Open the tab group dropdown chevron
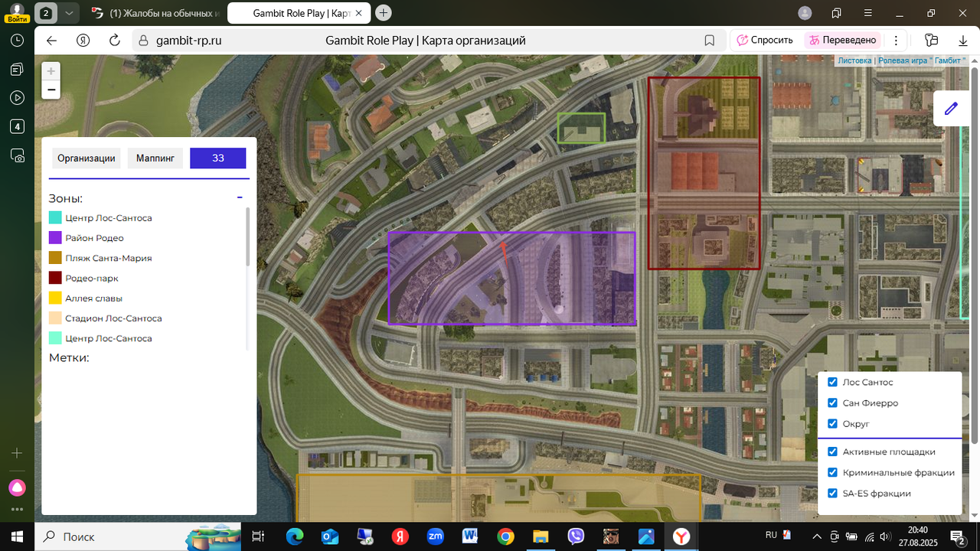 pos(69,13)
